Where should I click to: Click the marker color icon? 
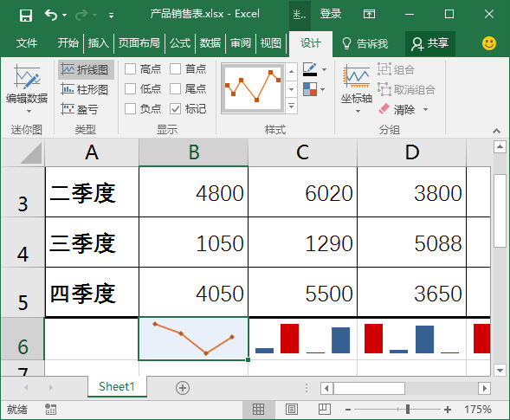[x=310, y=89]
